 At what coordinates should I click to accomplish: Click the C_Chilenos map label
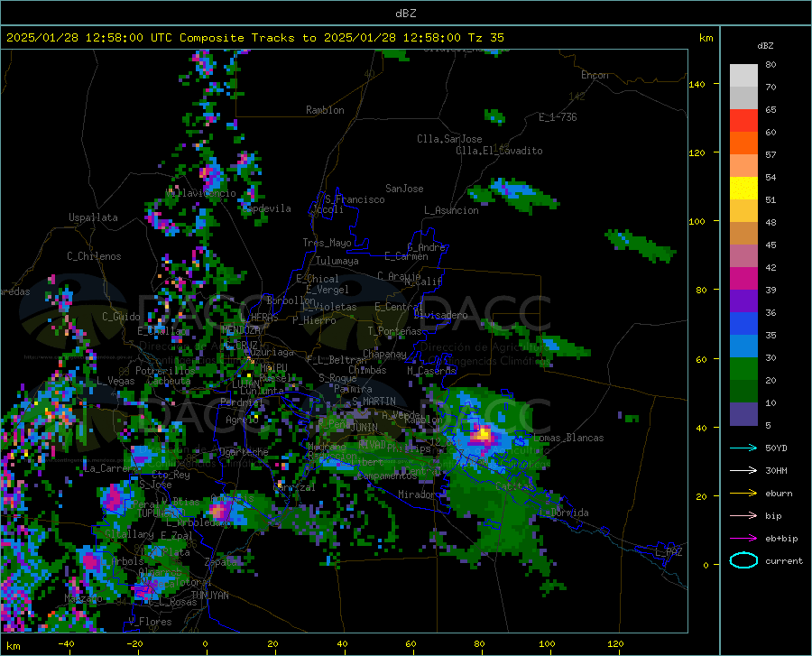click(94, 256)
